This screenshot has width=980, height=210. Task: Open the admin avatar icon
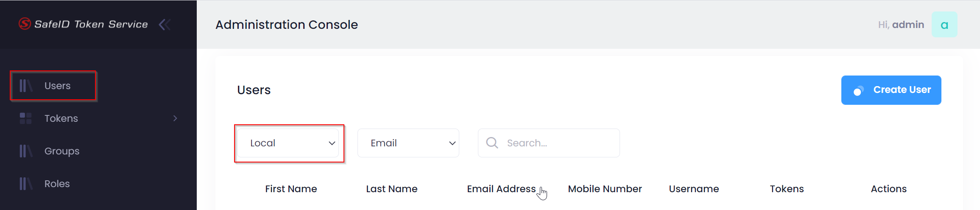tap(944, 25)
